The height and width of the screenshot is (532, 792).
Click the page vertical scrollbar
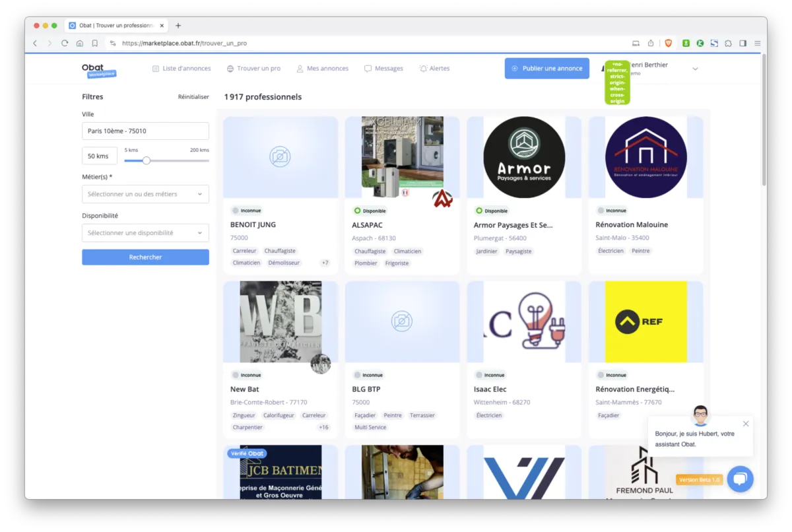pos(764,119)
